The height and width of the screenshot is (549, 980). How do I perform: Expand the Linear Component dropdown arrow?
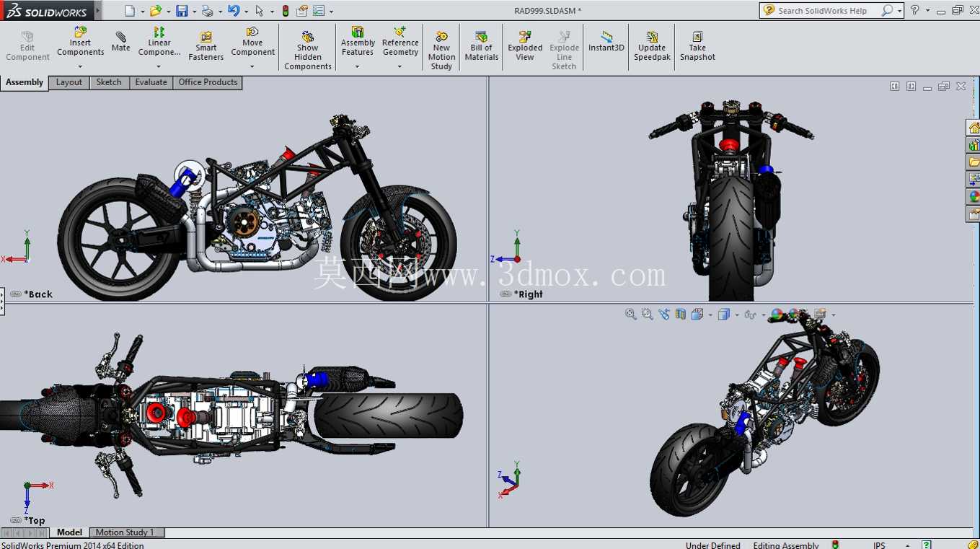pos(159,66)
